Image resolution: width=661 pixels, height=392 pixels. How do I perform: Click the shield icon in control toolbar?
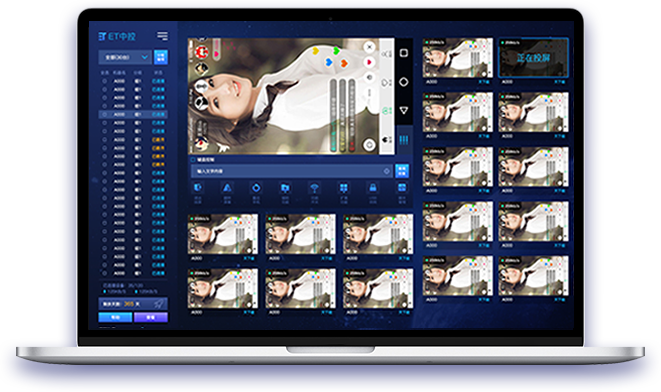tap(198, 187)
